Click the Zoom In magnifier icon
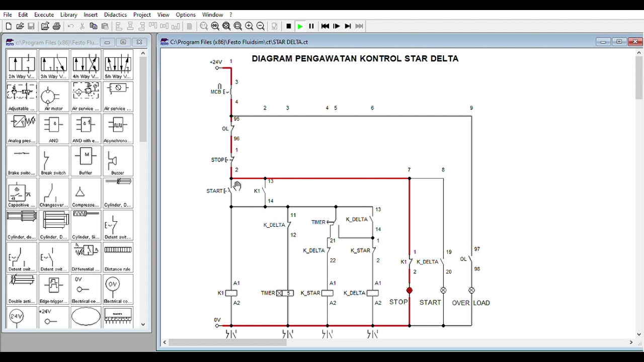The image size is (644, 362). pyautogui.click(x=249, y=26)
